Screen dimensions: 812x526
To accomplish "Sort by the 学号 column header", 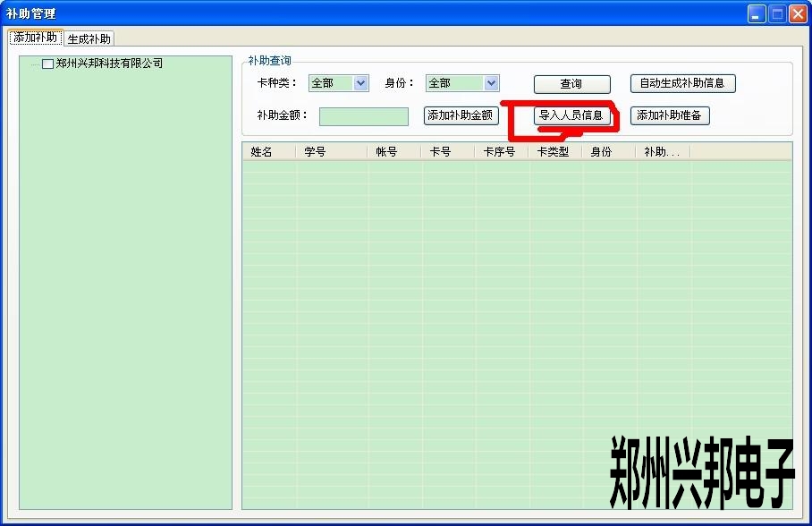I will 332,152.
